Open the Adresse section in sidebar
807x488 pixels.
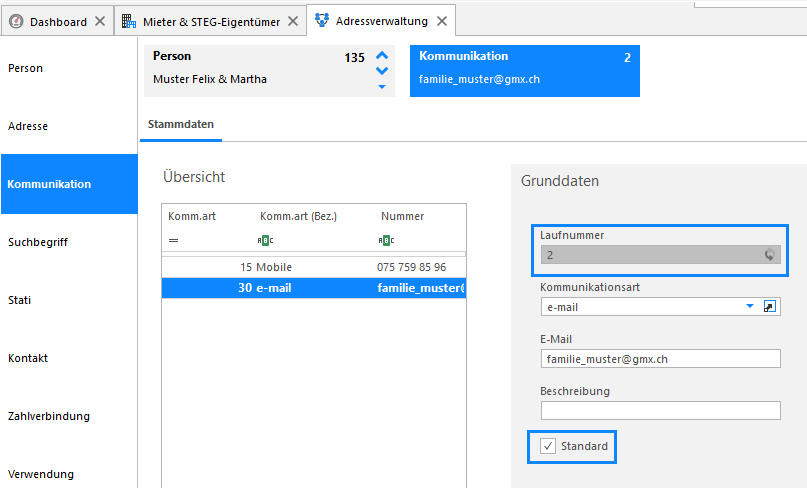pyautogui.click(x=69, y=126)
